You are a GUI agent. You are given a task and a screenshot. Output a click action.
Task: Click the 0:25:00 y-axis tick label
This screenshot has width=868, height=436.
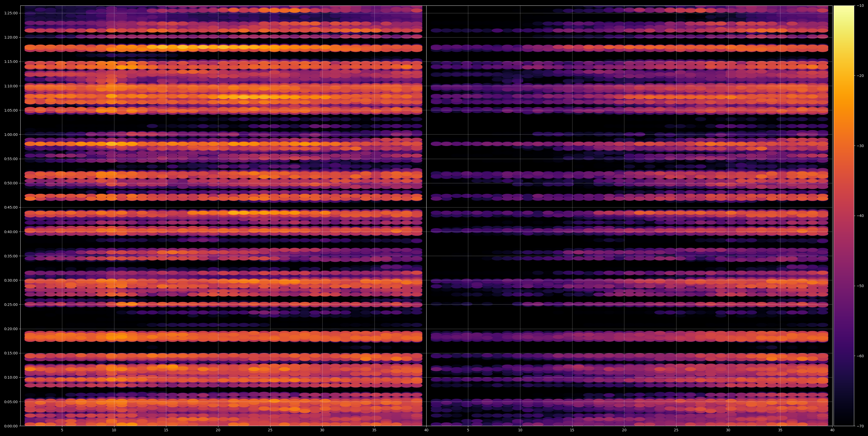[11, 305]
